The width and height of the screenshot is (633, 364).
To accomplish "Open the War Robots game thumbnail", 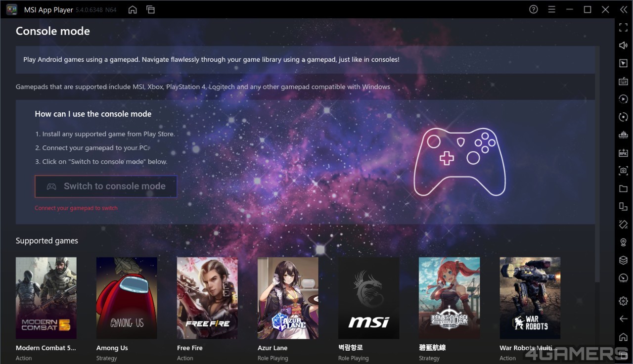I will coord(530,298).
